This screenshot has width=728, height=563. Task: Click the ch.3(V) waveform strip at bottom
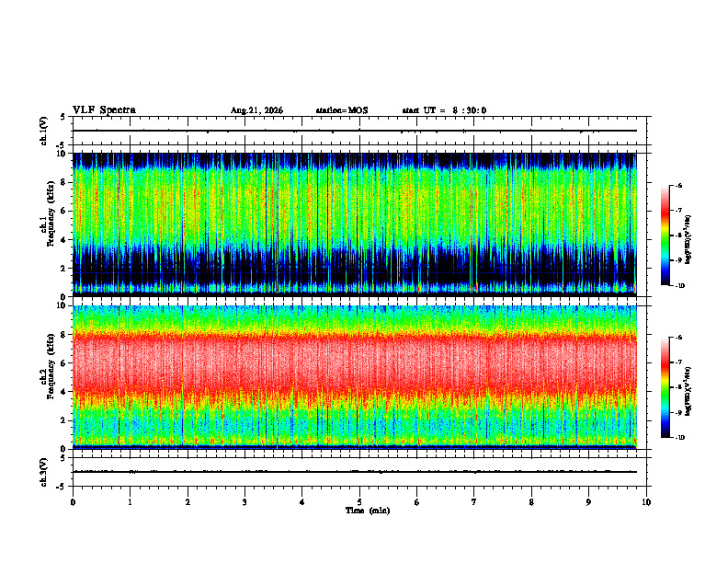coord(355,472)
